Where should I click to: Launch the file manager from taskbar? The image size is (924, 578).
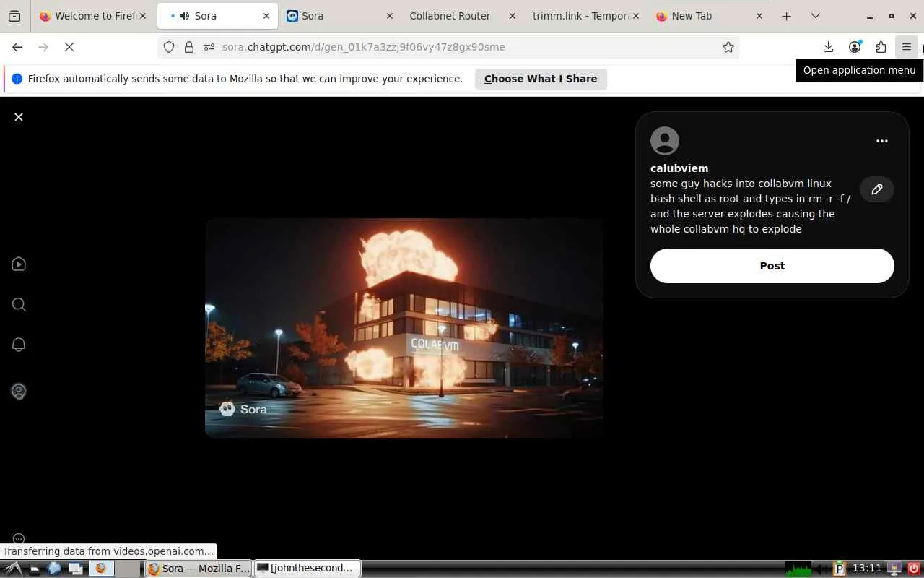click(35, 569)
